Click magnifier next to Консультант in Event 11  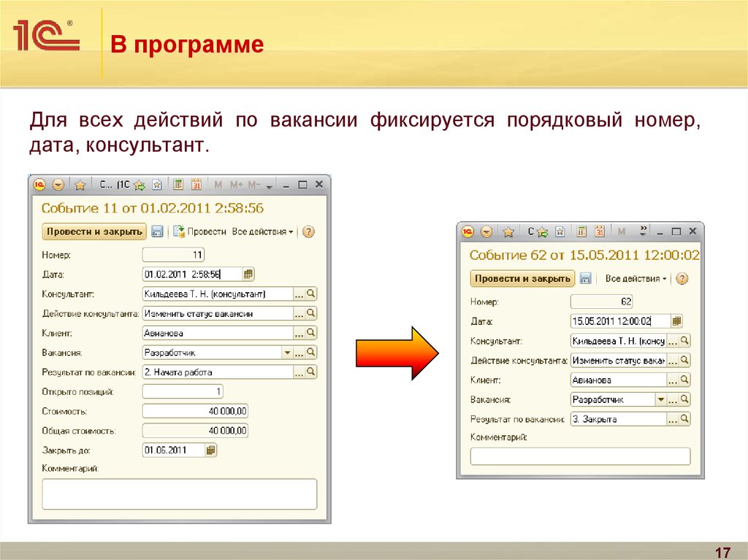[311, 294]
